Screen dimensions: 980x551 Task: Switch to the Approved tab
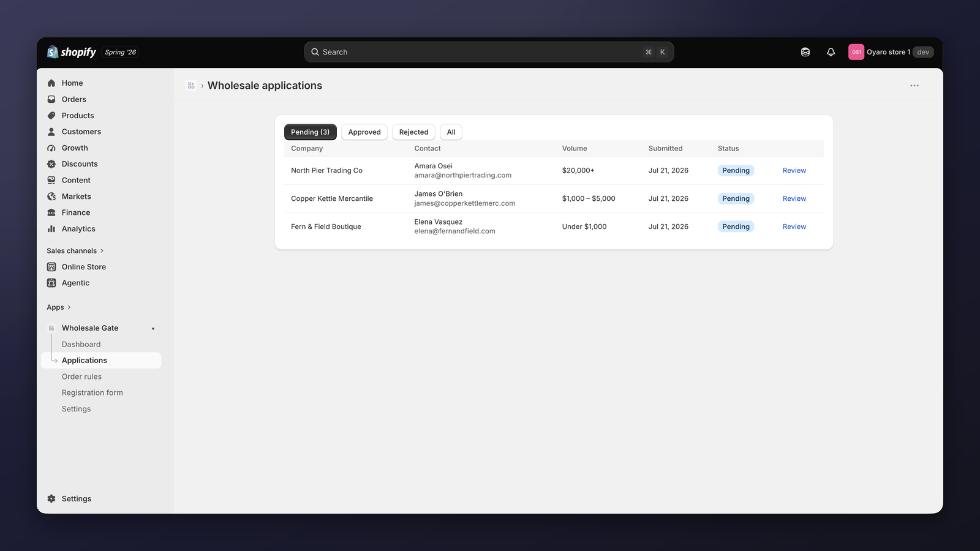364,132
